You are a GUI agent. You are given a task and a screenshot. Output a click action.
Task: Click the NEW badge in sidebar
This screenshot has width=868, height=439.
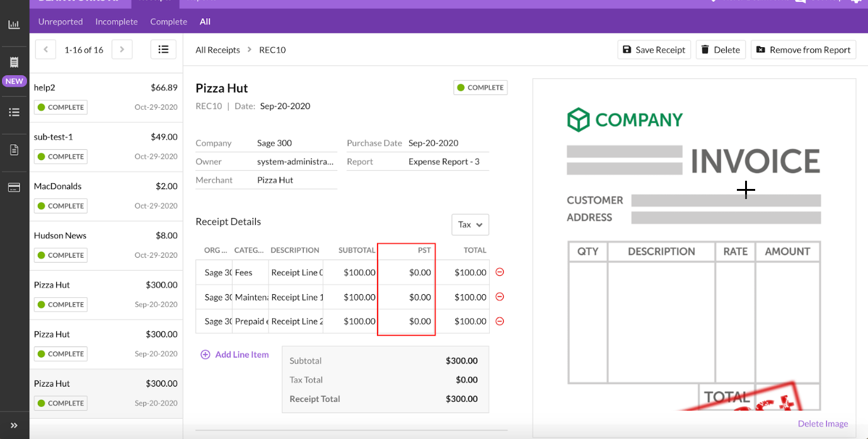(x=14, y=81)
